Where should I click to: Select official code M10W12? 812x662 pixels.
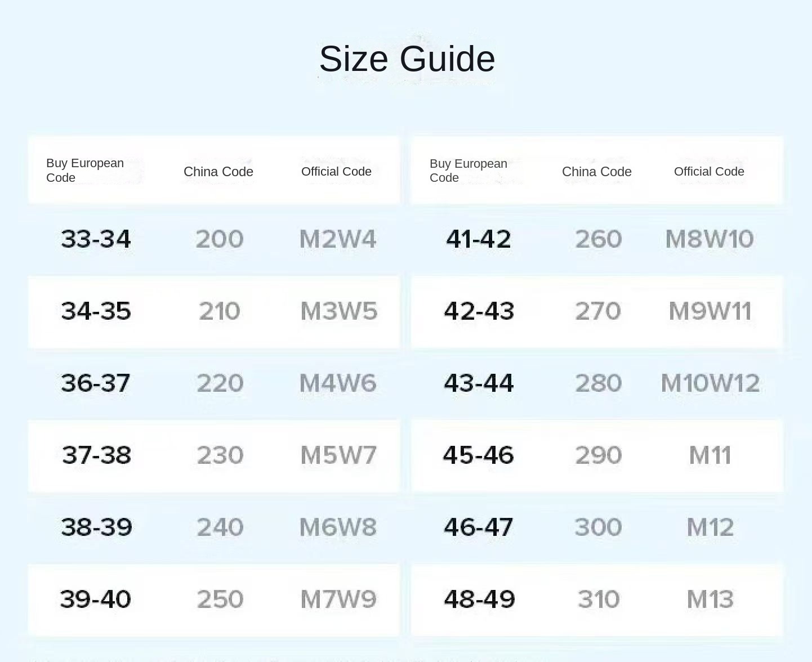tap(710, 383)
